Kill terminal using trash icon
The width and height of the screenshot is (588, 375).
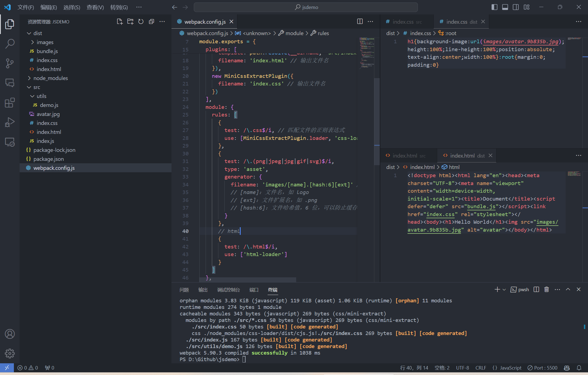[546, 289]
